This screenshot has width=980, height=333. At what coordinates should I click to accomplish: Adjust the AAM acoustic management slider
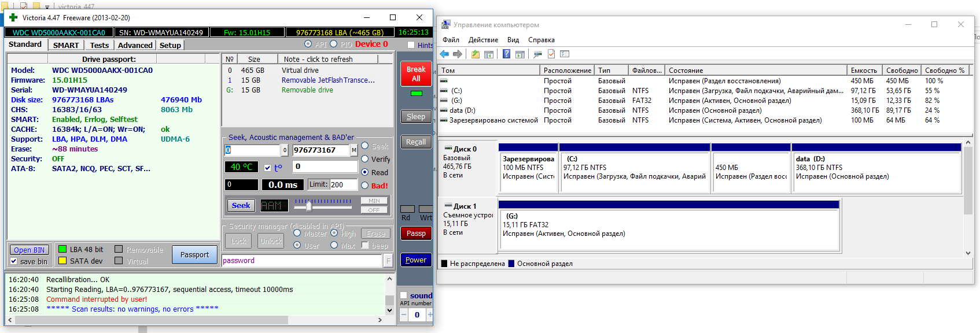(x=309, y=205)
